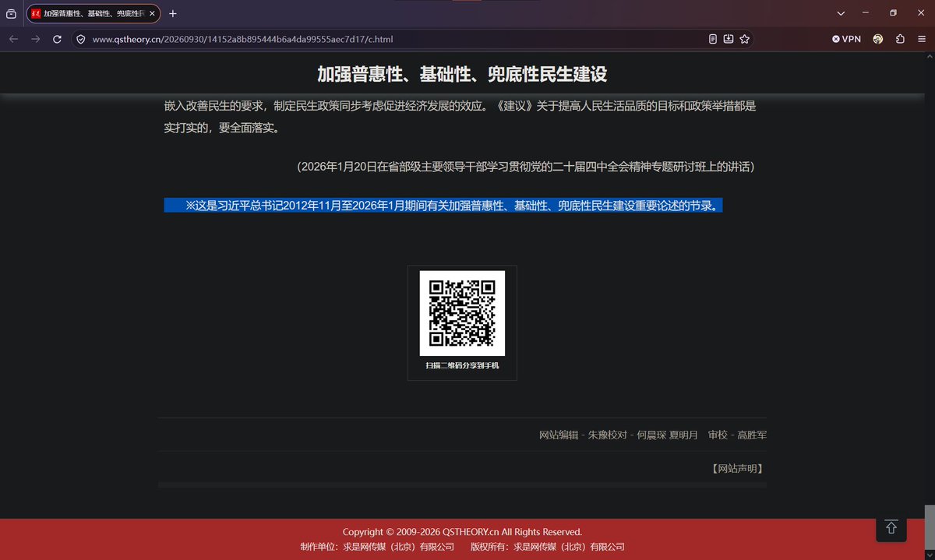Show site security shield info

coord(81,39)
